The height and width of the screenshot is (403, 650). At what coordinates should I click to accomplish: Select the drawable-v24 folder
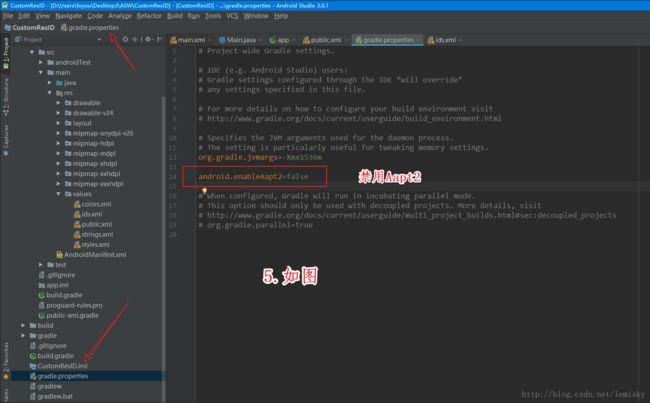coord(89,113)
